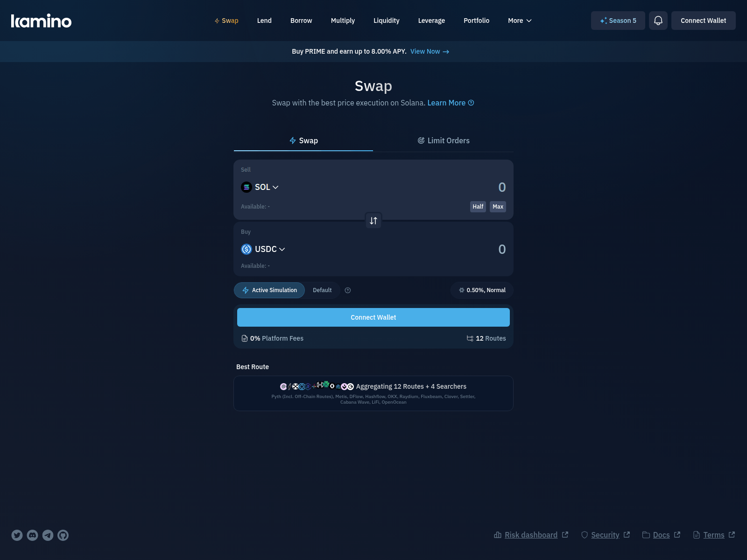
Task: Open Kamino Twitter page icon
Action: tap(17, 535)
